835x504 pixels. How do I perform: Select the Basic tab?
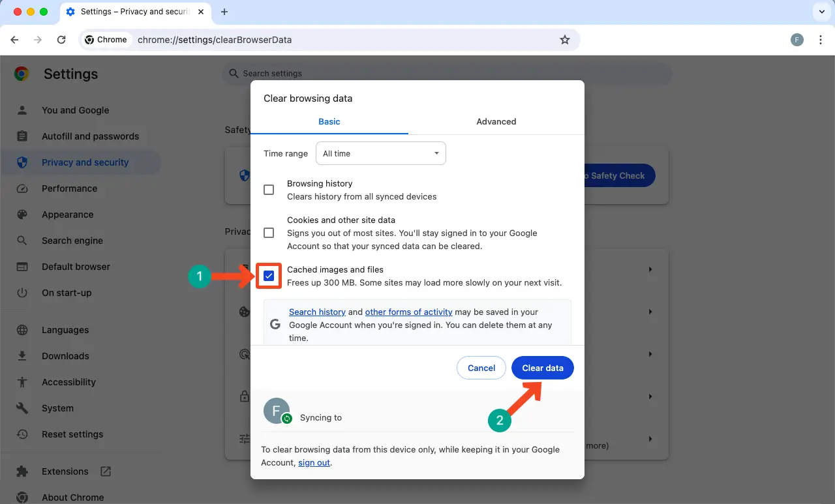tap(329, 121)
